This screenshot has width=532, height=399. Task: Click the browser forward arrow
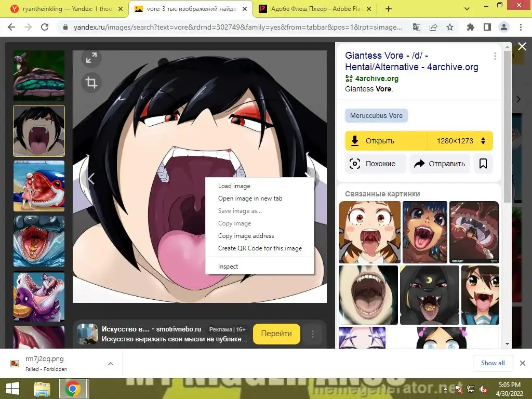coord(28,27)
